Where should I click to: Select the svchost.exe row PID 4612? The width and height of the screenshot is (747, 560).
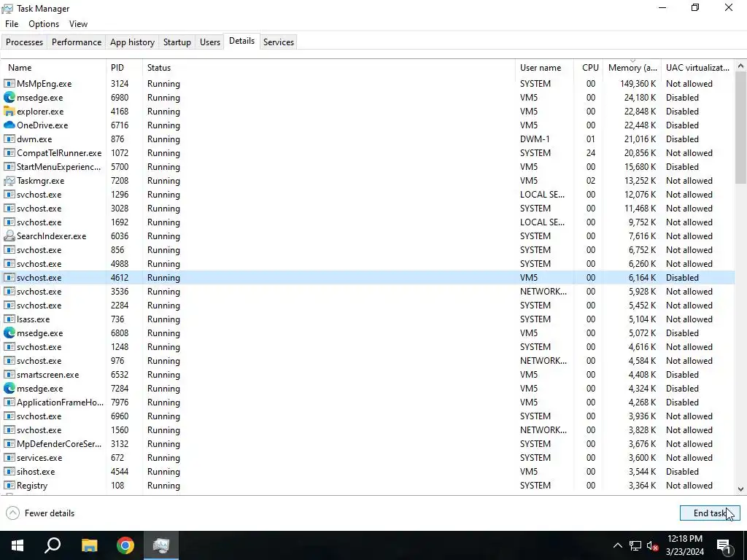368,278
